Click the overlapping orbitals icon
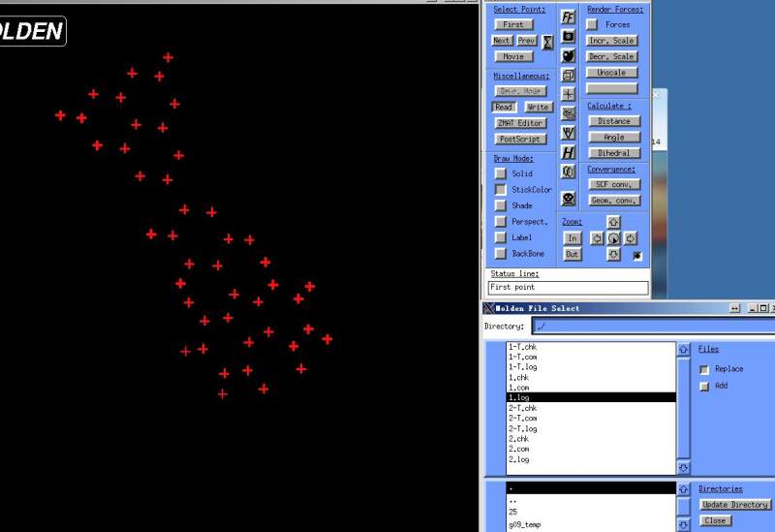The width and height of the screenshot is (775, 532). click(569, 172)
